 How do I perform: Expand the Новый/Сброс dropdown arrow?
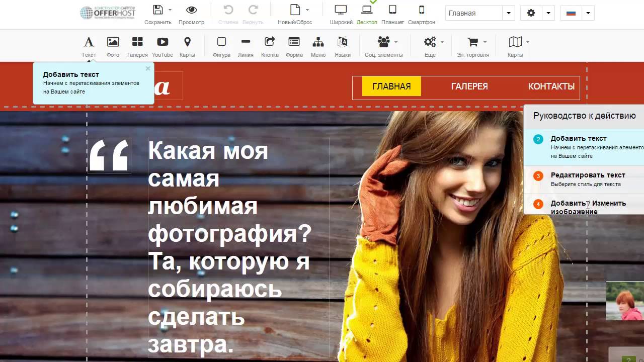tap(307, 10)
